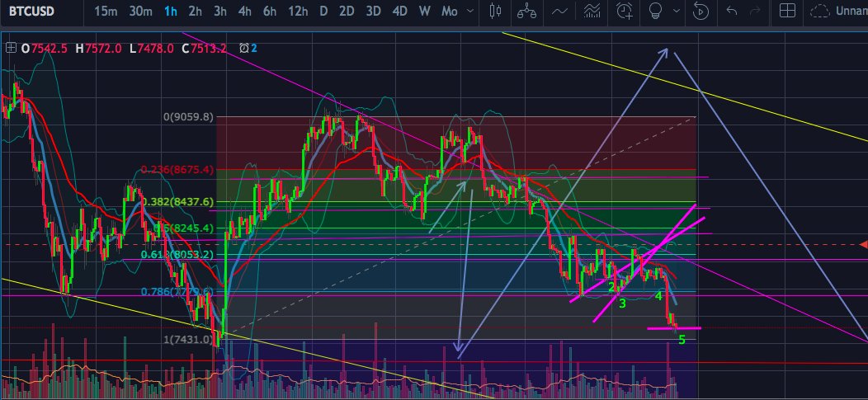Create an alert with the alarm-clock plus icon
The height and width of the screenshot is (400, 868).
[x=625, y=11]
